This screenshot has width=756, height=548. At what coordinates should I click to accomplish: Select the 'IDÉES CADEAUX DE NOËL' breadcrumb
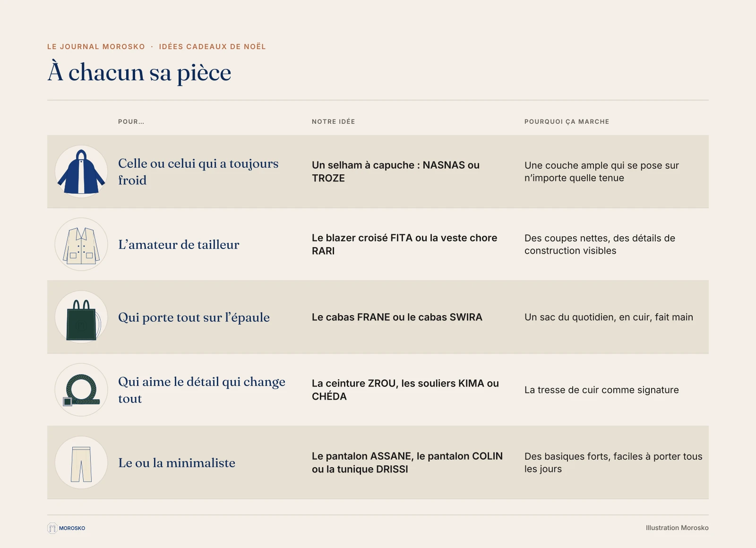pyautogui.click(x=212, y=47)
